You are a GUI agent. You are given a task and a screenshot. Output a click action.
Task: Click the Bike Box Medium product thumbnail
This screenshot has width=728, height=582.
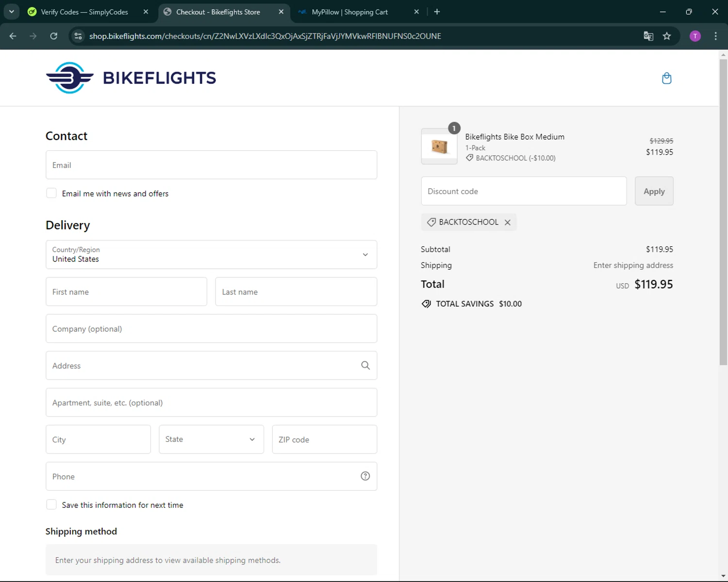pos(439,146)
